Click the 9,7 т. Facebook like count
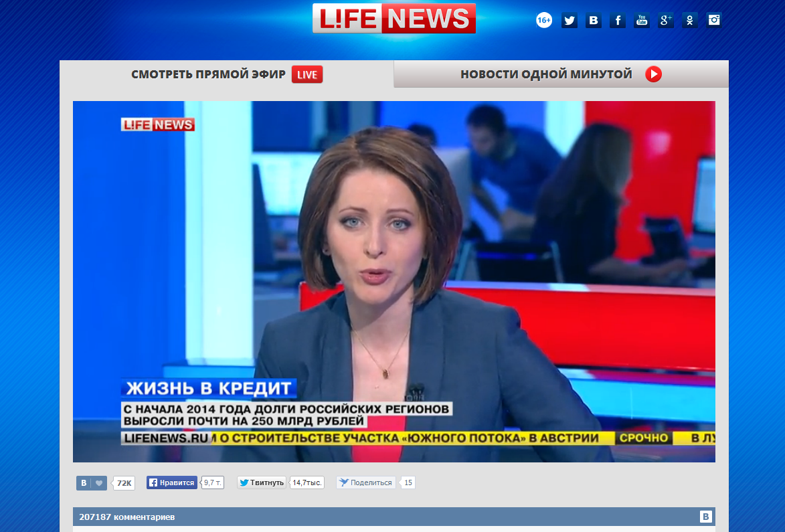This screenshot has height=532, width=785. point(212,482)
